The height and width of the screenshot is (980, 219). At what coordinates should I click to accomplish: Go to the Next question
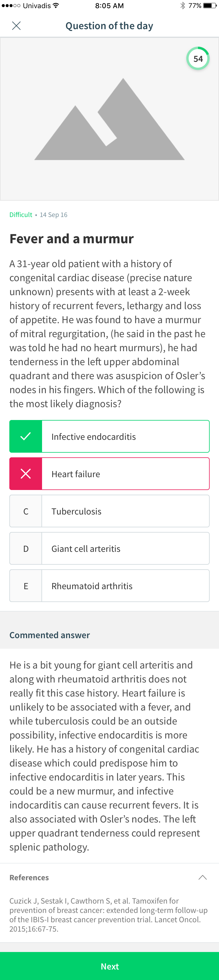pos(110,966)
